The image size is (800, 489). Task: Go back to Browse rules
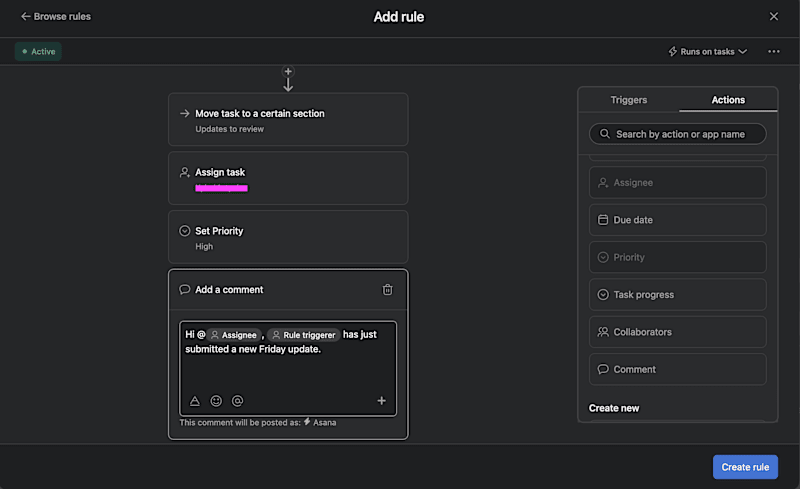tap(56, 16)
